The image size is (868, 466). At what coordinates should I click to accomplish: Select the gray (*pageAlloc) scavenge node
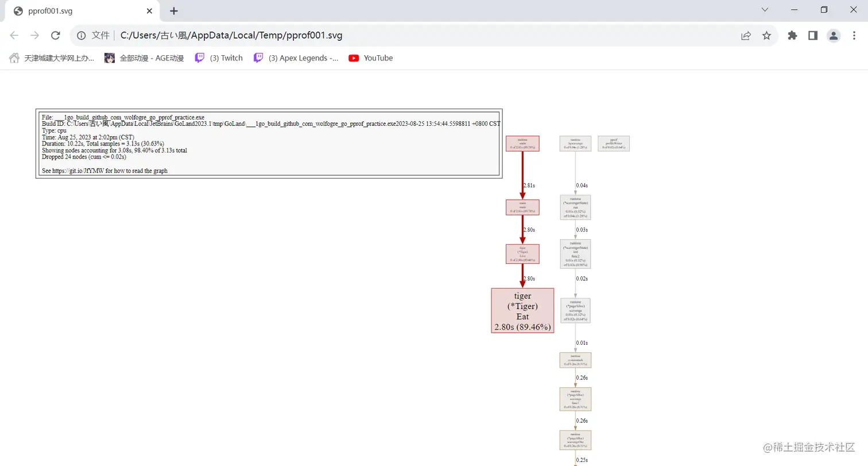point(575,310)
